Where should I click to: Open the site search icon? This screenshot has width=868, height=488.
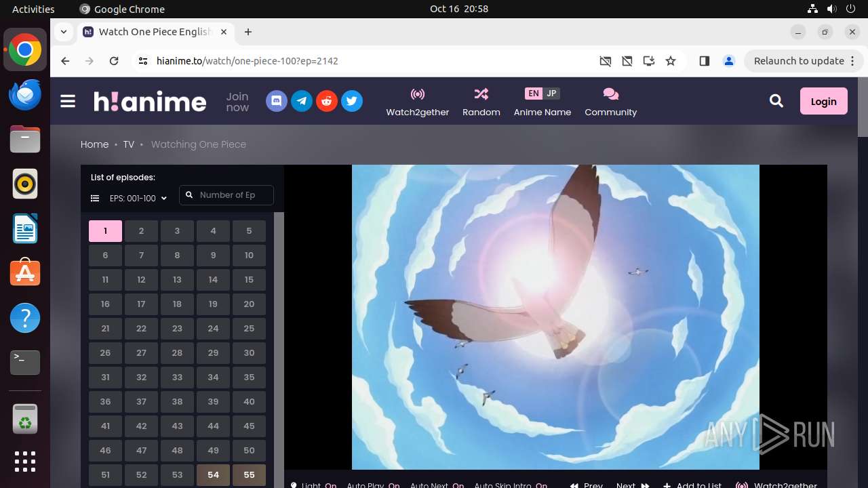point(776,102)
